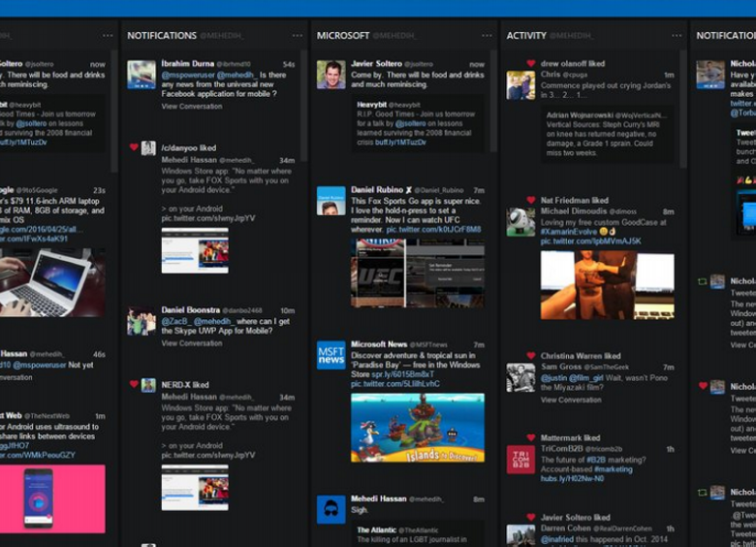Open options menu for Activity column
This screenshot has width=756, height=547.
click(677, 36)
